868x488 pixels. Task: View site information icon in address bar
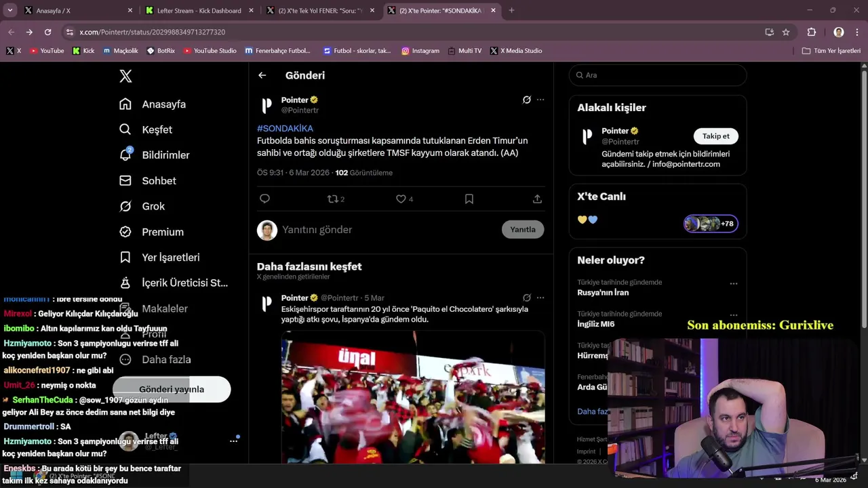coord(69,32)
